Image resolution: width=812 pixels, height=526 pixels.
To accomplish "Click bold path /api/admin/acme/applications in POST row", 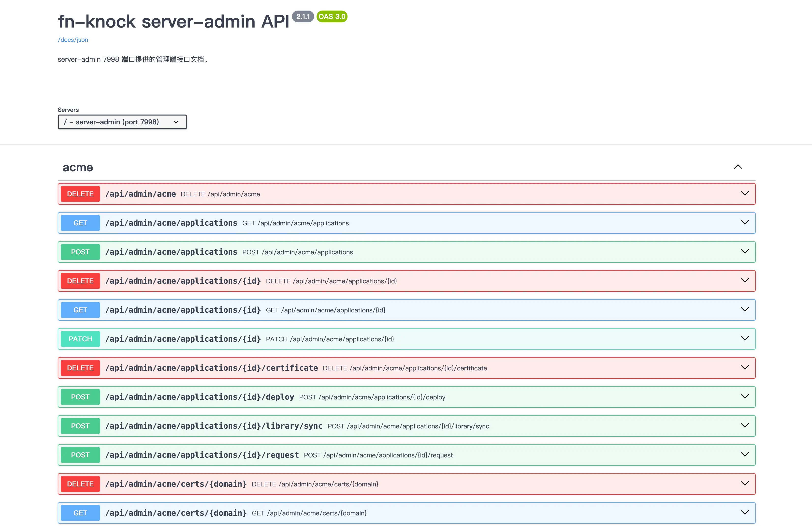I will [171, 252].
